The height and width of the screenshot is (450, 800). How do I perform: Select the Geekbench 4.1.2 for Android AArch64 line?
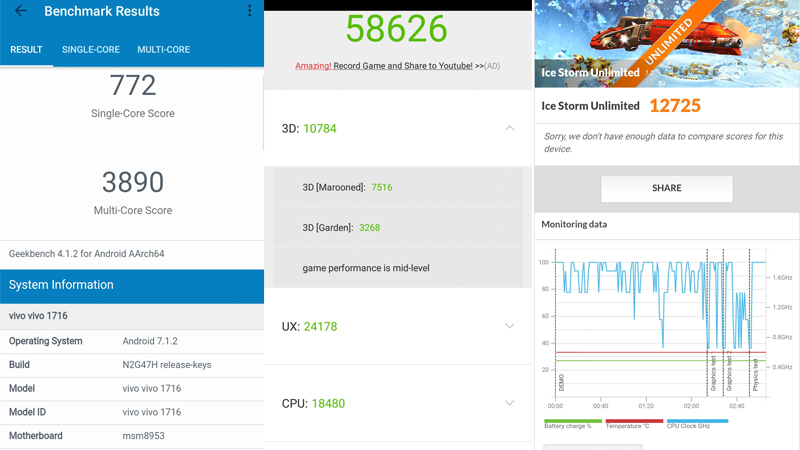point(86,254)
